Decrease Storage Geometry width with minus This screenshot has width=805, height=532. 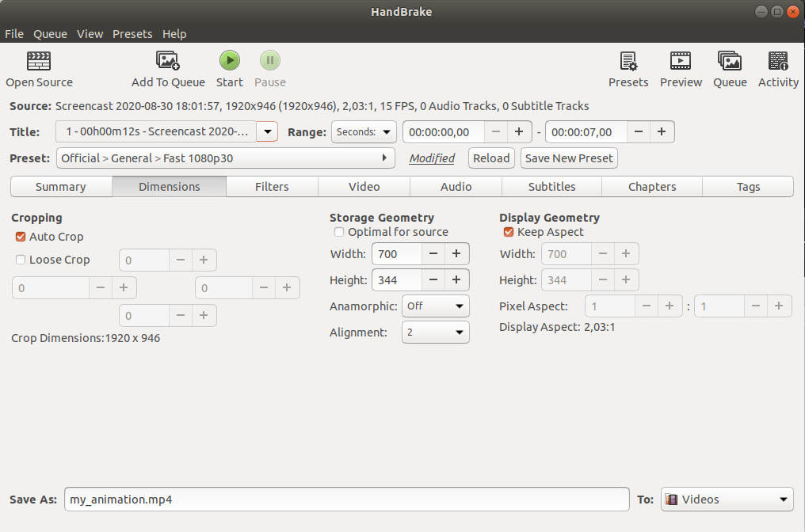(433, 254)
